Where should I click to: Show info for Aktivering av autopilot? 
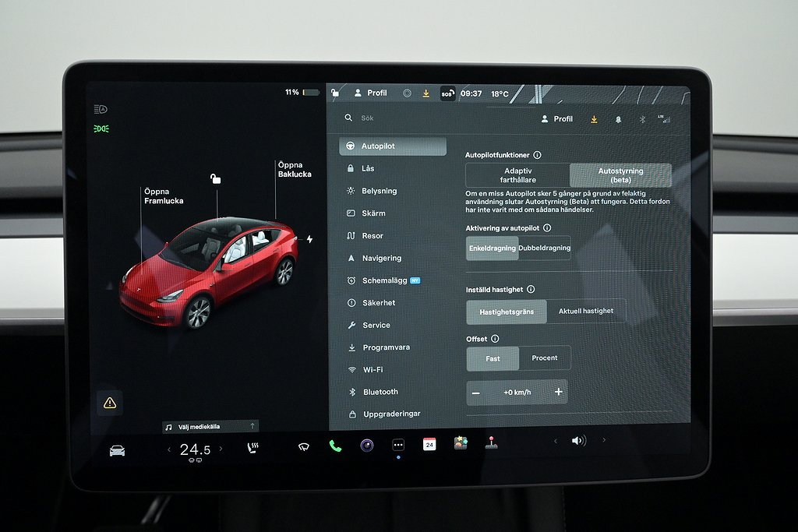(x=547, y=228)
